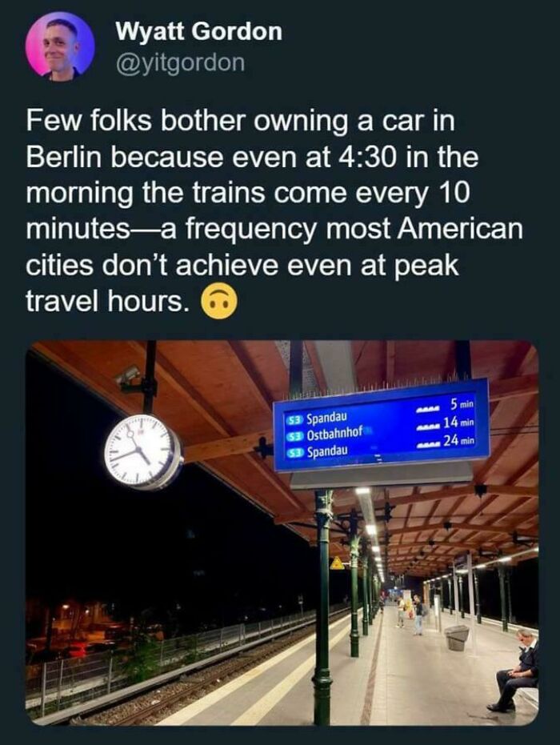Viewport: 560px width, 745px height.
Task: Open the attached train station photo
Action: pyautogui.click(x=282, y=533)
